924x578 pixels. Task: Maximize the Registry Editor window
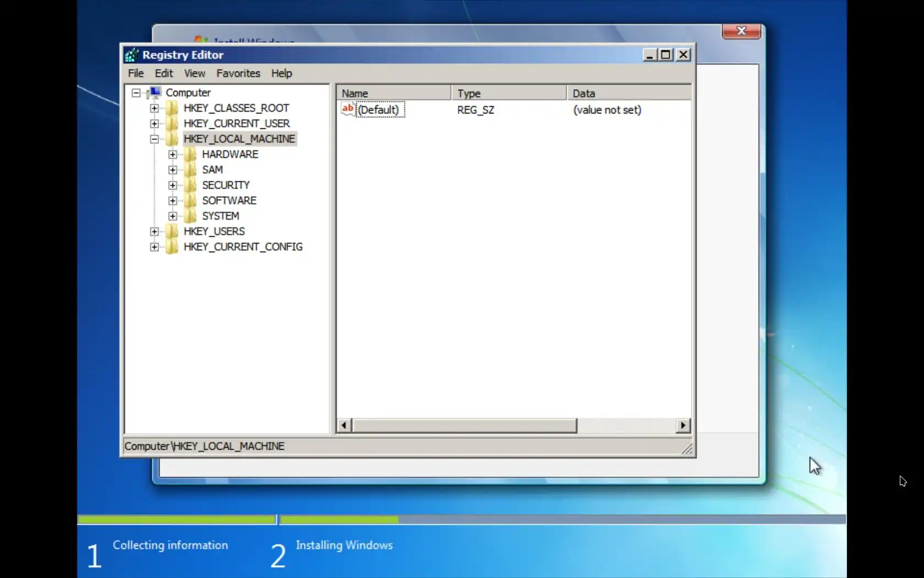(666, 54)
